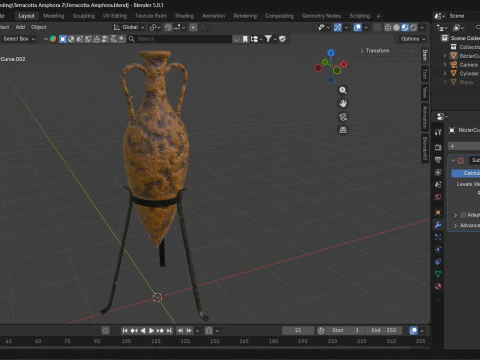This screenshot has width=480, height=360.
Task: Toggle viewport overlays display
Action: pos(358,27)
